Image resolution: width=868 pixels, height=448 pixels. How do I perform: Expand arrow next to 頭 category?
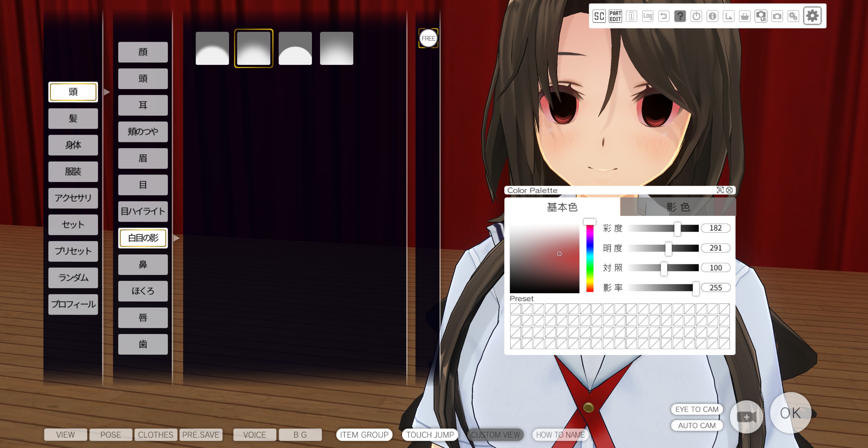107,92
